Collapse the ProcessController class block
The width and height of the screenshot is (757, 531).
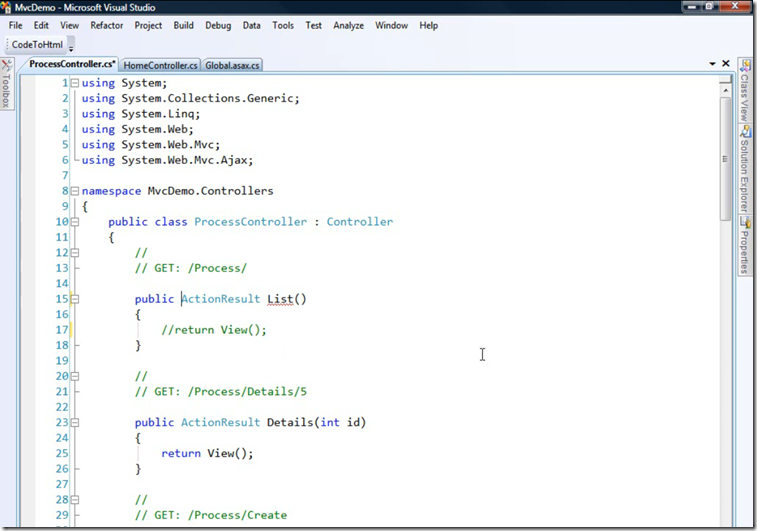point(75,222)
